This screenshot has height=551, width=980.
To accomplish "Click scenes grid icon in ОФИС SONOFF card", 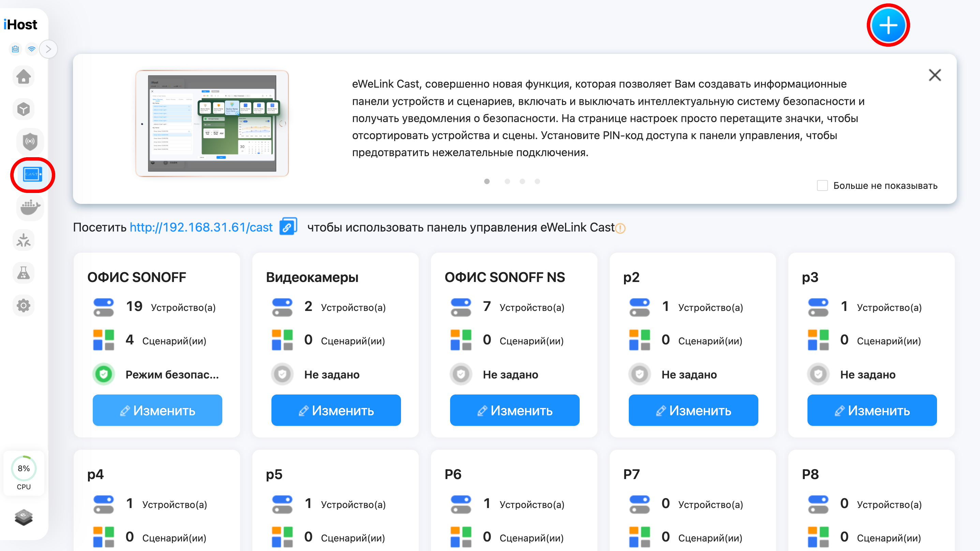I will (103, 340).
